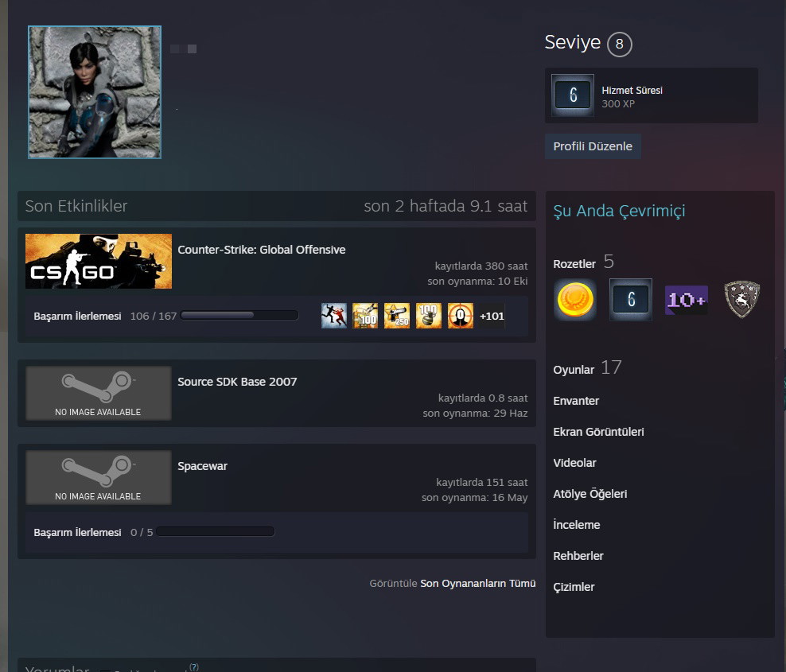The height and width of the screenshot is (672, 786).
Task: Open the Source SDK Base 2007 placeholder image
Action: pos(99,393)
